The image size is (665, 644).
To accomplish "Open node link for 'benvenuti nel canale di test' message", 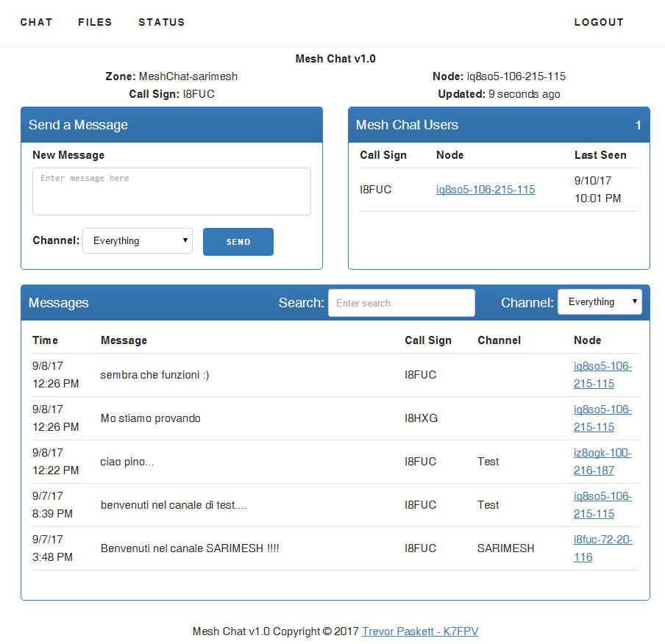I will click(602, 504).
